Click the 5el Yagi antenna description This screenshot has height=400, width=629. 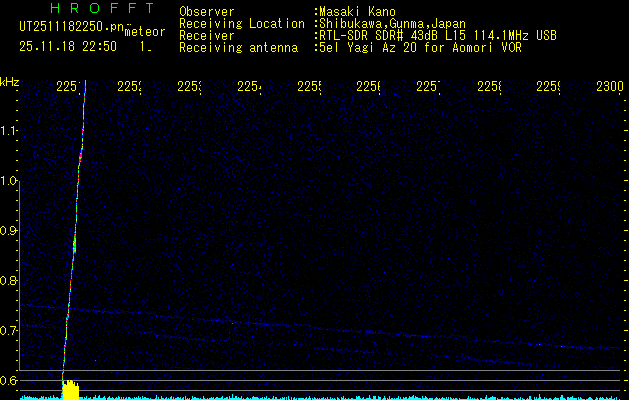(419, 47)
